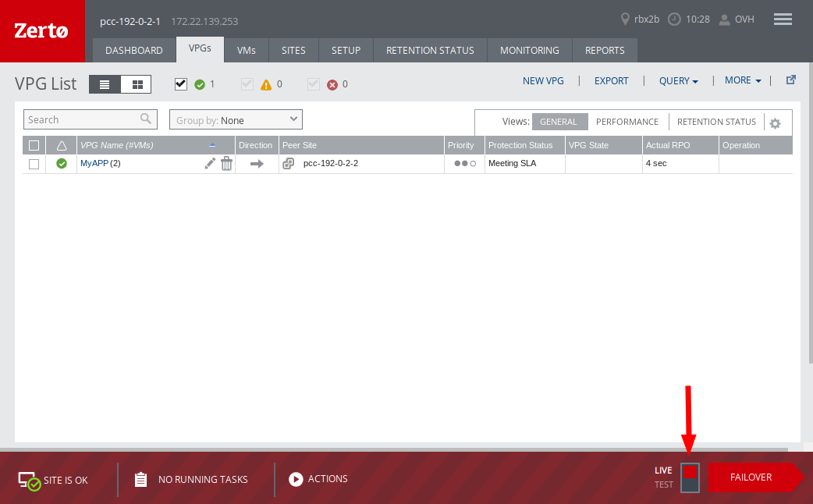813x504 pixels.
Task: Open the external window icon near MORE
Action: [790, 79]
